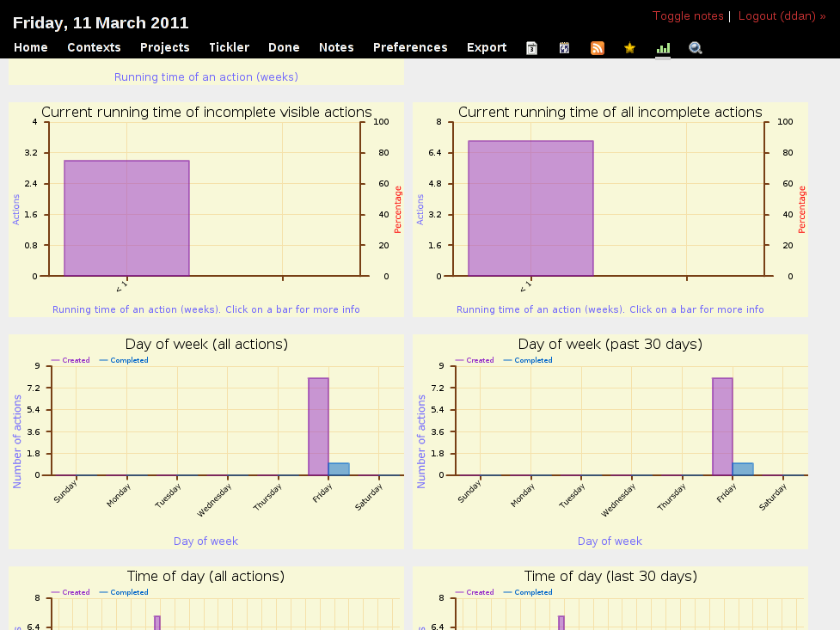Viewport: 840px width, 630px height.
Task: Click Saturday label in Day of week (past 30 days)
Action: 773,497
